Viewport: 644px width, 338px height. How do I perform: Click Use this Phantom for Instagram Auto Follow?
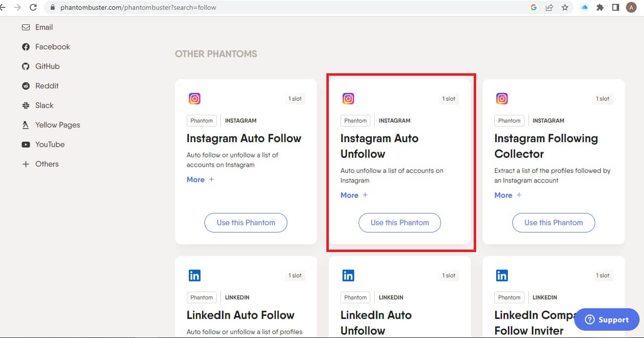(x=246, y=223)
